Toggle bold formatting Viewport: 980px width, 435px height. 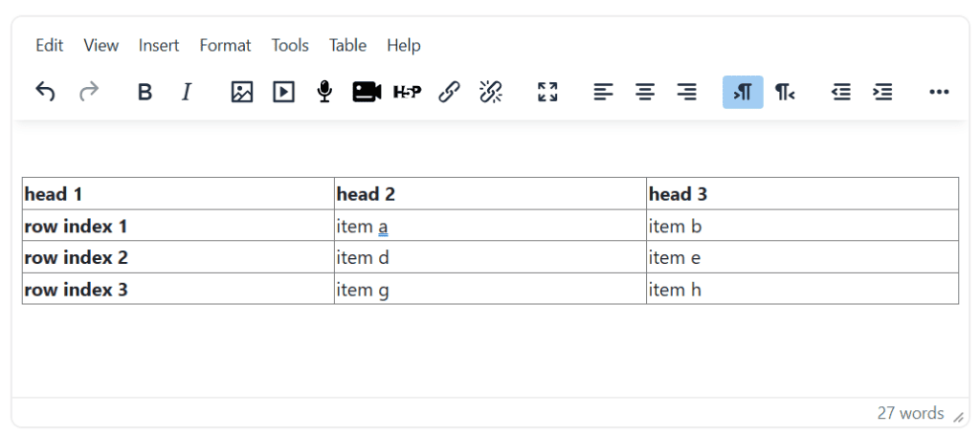[x=145, y=92]
